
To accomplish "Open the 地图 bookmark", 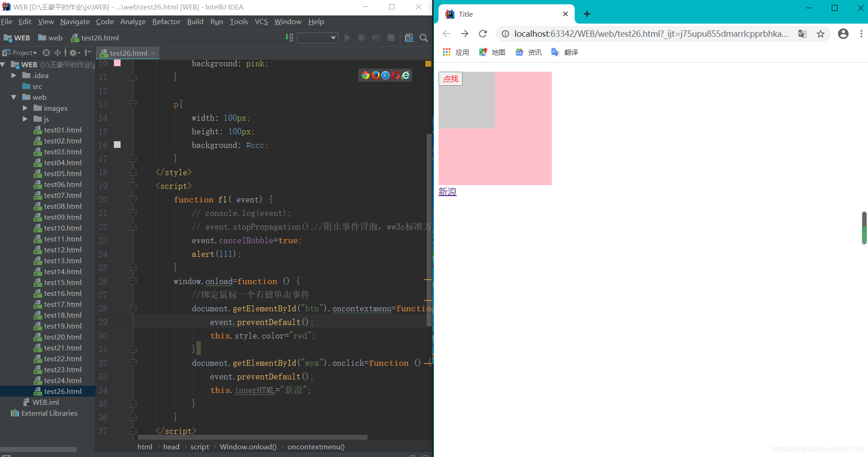I will click(492, 52).
